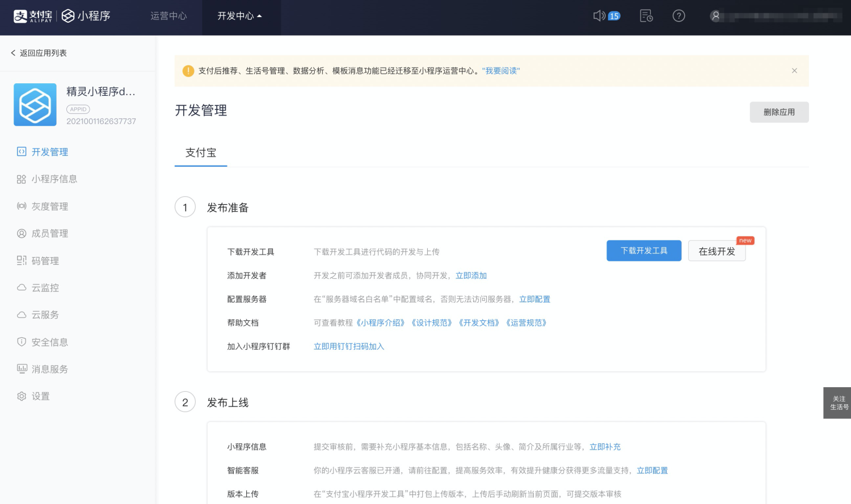Click the 下载开发工具 blue button
The width and height of the screenshot is (851, 504).
(644, 251)
